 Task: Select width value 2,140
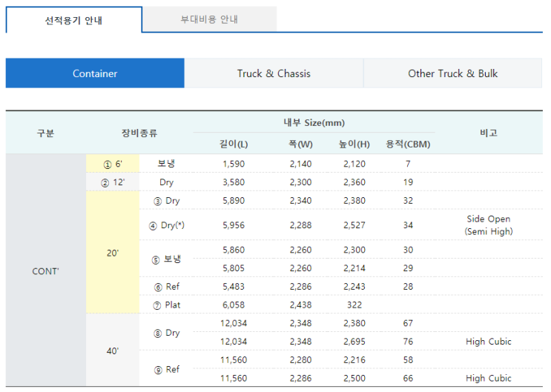click(301, 164)
